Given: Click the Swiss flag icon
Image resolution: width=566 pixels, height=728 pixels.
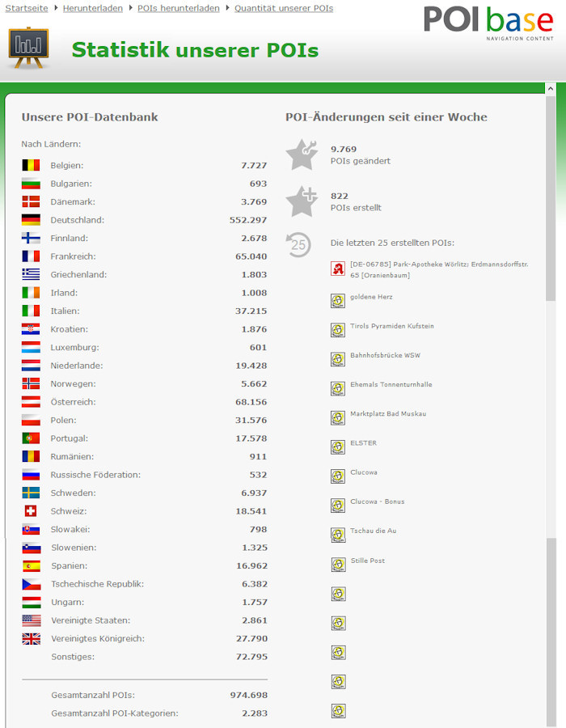Looking at the screenshot, I should click(x=31, y=511).
